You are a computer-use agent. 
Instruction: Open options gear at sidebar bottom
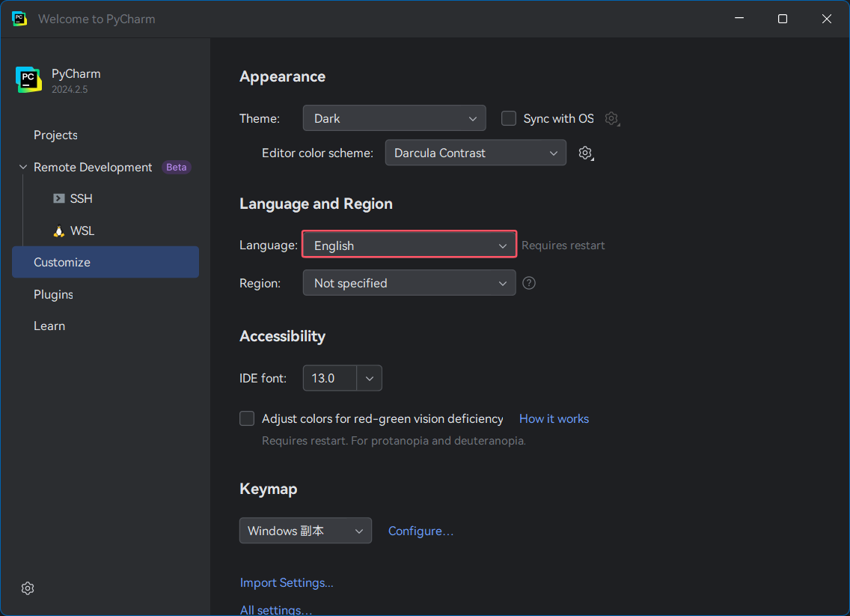click(x=28, y=588)
